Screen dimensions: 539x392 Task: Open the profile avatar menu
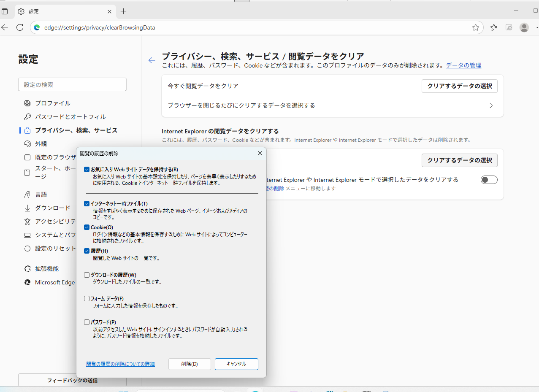pos(524,27)
